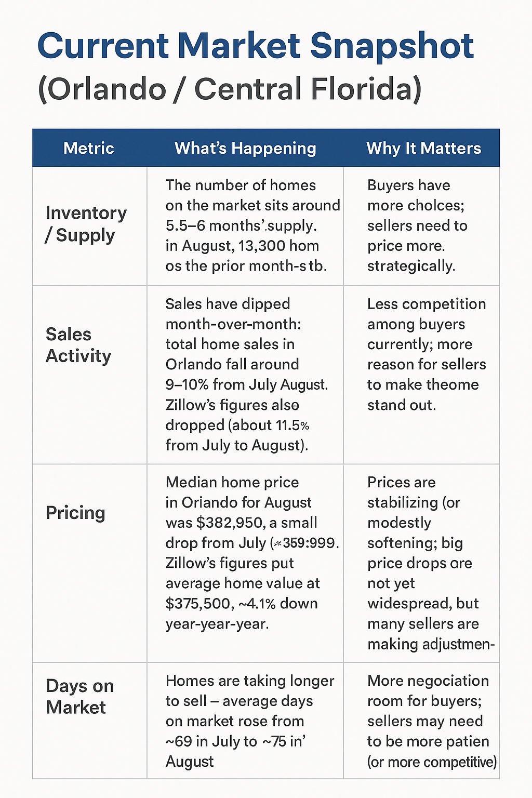Select the 'Metric' column header

point(89,148)
